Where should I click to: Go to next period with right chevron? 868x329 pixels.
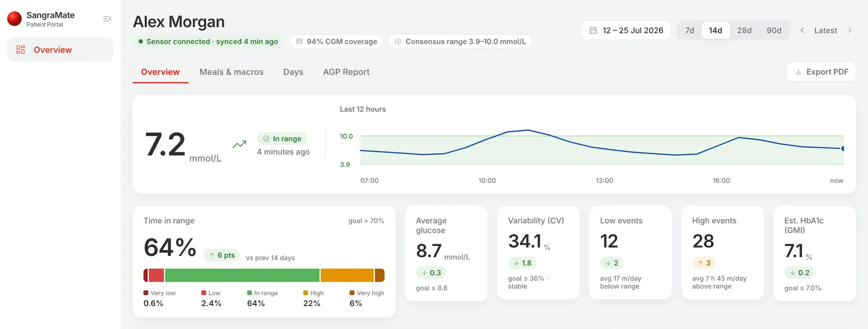(850, 30)
